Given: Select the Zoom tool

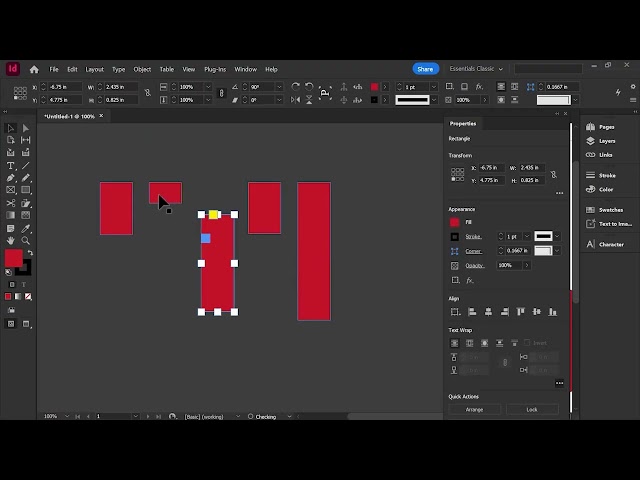Looking at the screenshot, I should point(25,240).
